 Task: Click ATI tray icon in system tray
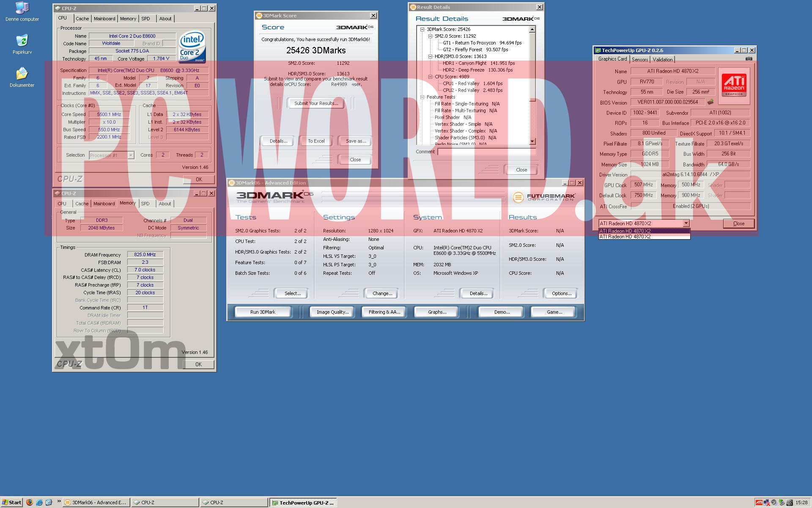[759, 502]
